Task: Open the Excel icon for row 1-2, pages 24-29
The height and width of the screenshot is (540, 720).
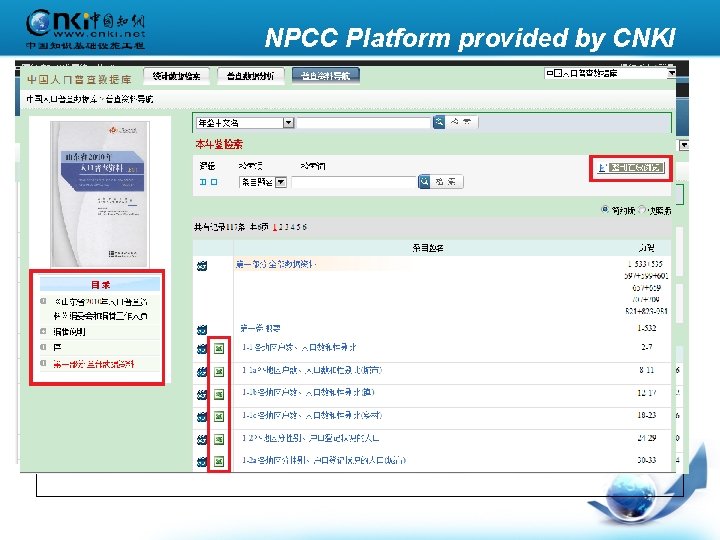Action: 219,439
